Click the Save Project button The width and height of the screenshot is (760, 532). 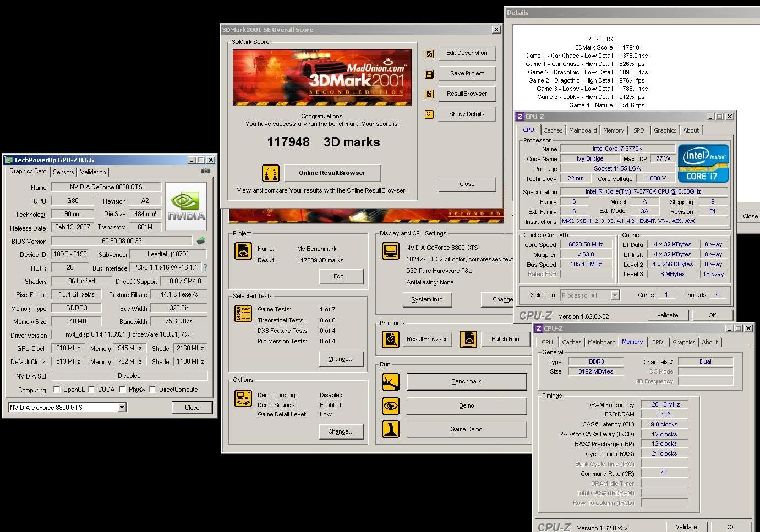[x=467, y=73]
